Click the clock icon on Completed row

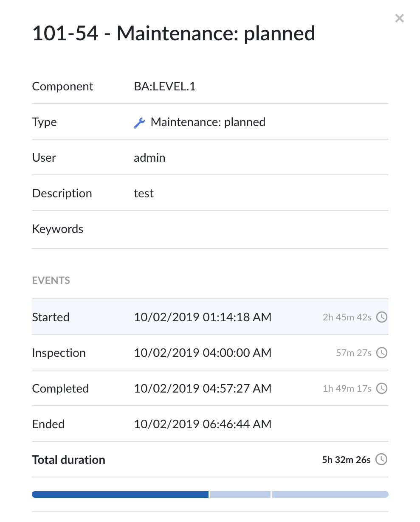pyautogui.click(x=382, y=388)
